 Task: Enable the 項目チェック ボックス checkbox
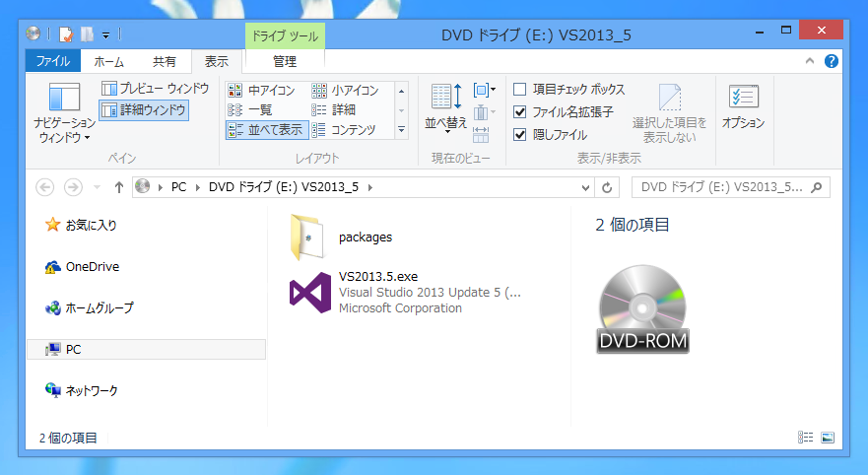(520, 89)
